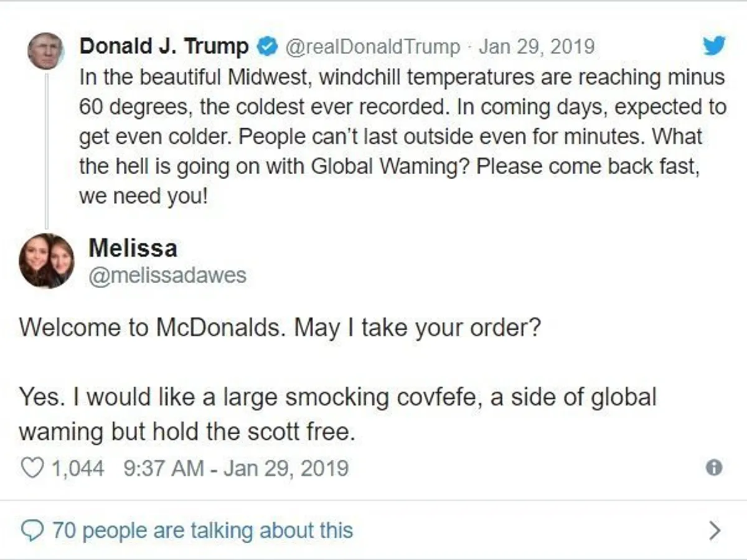Click the "Welcome to McDonalds" line
The height and width of the screenshot is (560, 747).
tap(279, 327)
